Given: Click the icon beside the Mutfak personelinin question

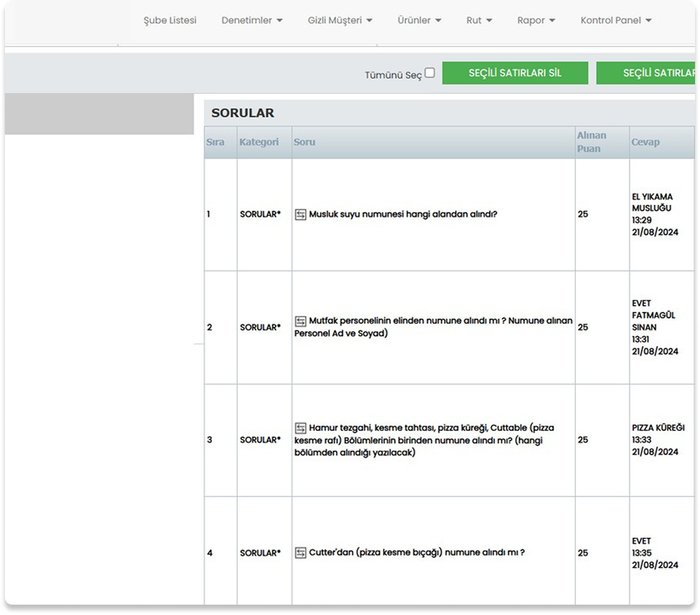Looking at the screenshot, I should click(300, 321).
